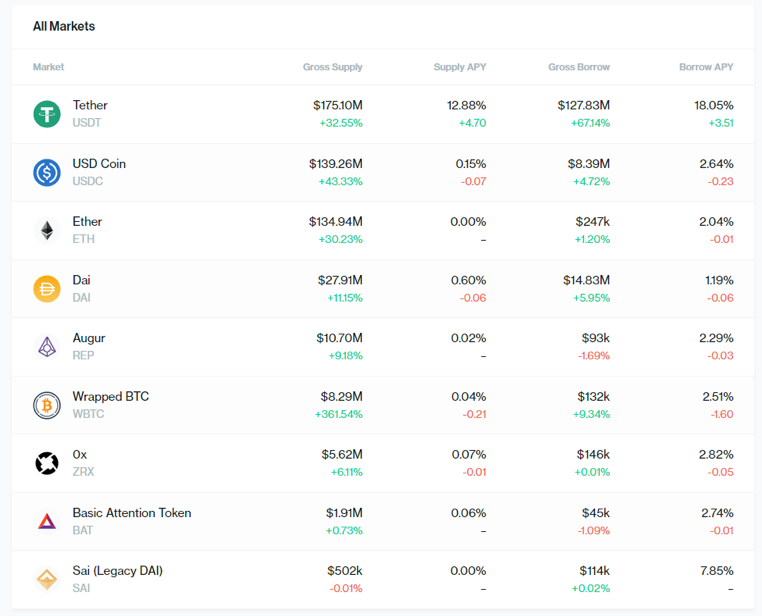Sort markets by Borrow APY header
The height and width of the screenshot is (616, 762).
[x=706, y=67]
